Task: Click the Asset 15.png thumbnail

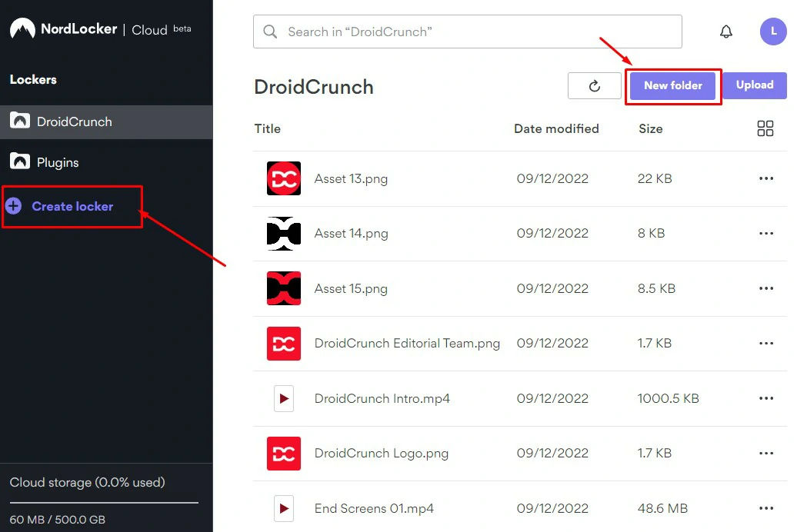Action: pyautogui.click(x=284, y=288)
